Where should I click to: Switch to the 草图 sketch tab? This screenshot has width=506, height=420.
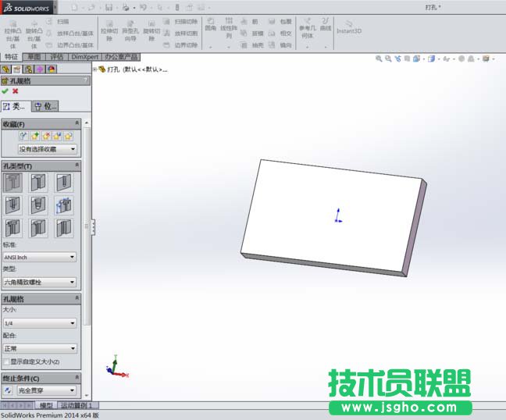pos(34,57)
